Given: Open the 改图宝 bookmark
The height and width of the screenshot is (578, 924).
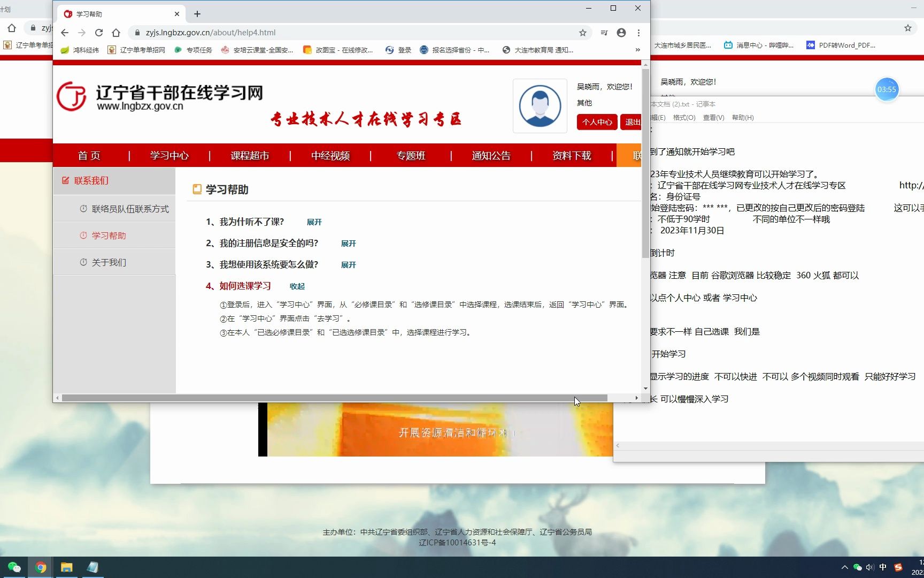Looking at the screenshot, I should [x=338, y=50].
